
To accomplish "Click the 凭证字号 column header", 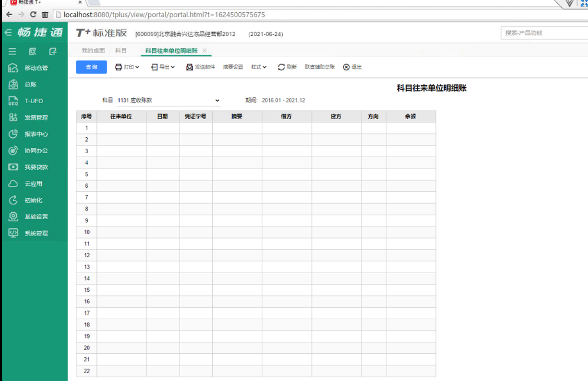I will tap(196, 116).
